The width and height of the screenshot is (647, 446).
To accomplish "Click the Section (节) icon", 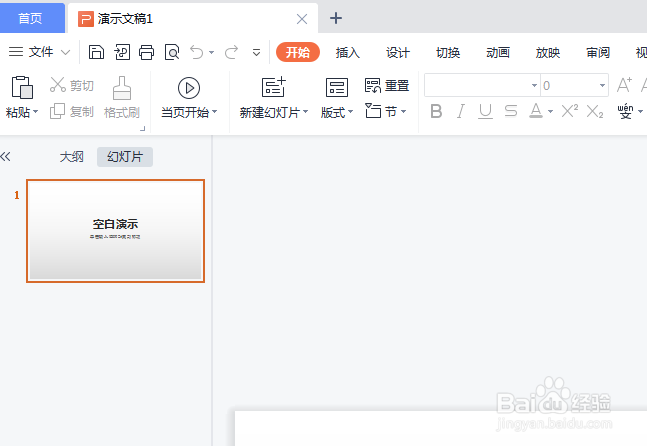I will tap(373, 111).
